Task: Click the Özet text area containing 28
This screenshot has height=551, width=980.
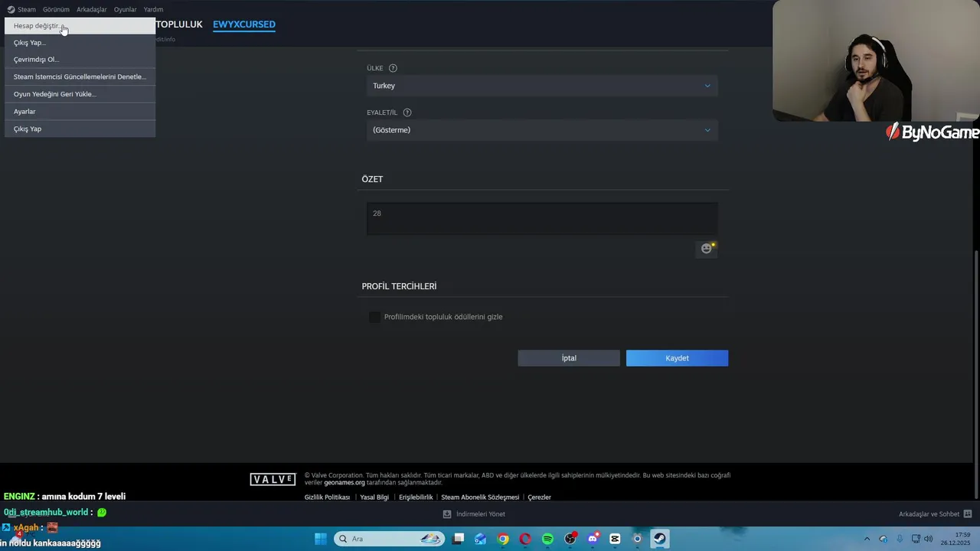Action: (542, 219)
